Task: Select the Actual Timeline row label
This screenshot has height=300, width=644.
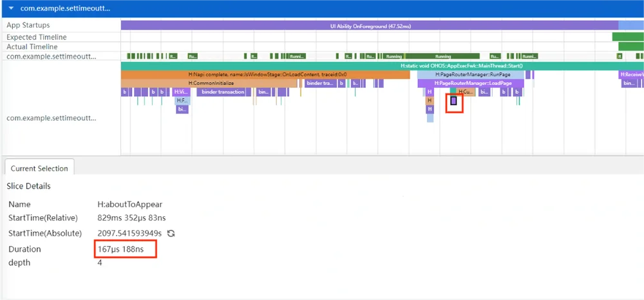Action: (x=32, y=47)
